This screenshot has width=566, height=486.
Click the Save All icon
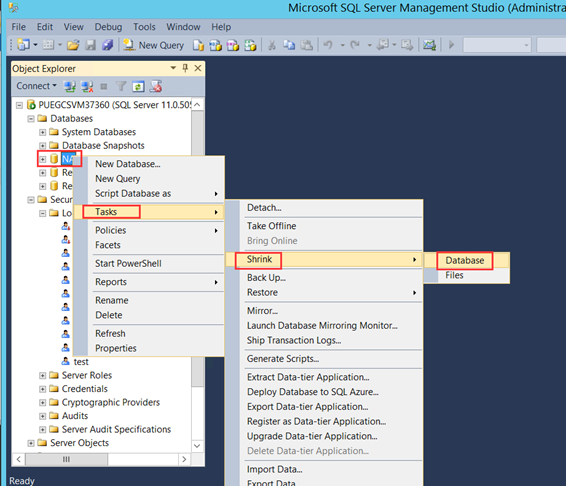108,45
